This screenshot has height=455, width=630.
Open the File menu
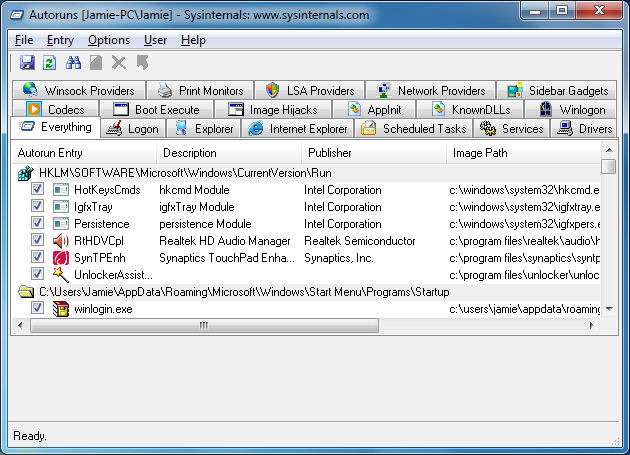point(24,40)
